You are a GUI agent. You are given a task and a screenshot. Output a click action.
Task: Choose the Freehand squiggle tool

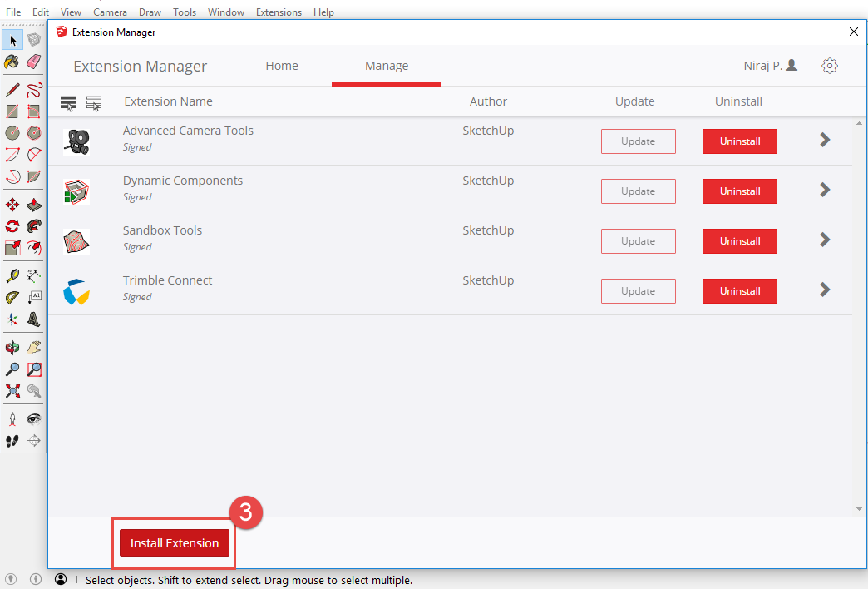(x=34, y=90)
